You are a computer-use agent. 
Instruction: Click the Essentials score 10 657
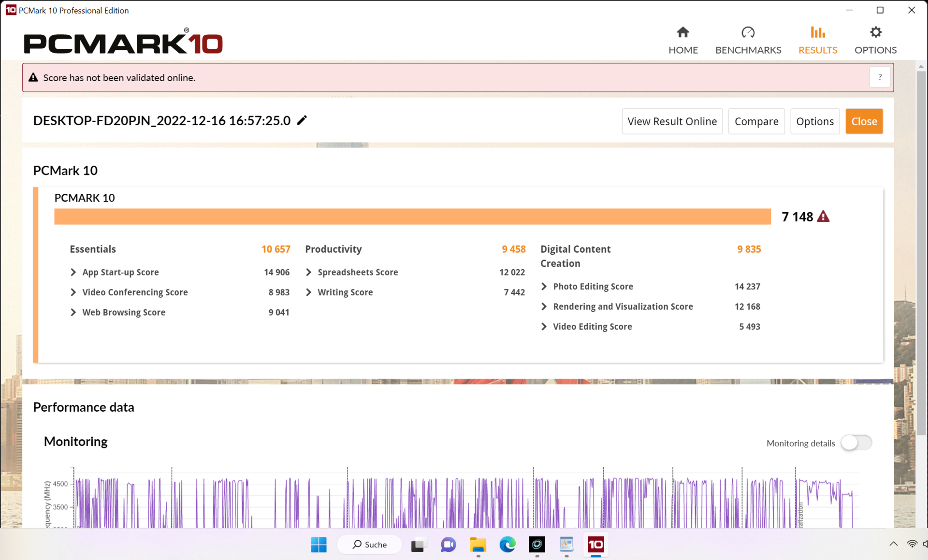click(275, 249)
